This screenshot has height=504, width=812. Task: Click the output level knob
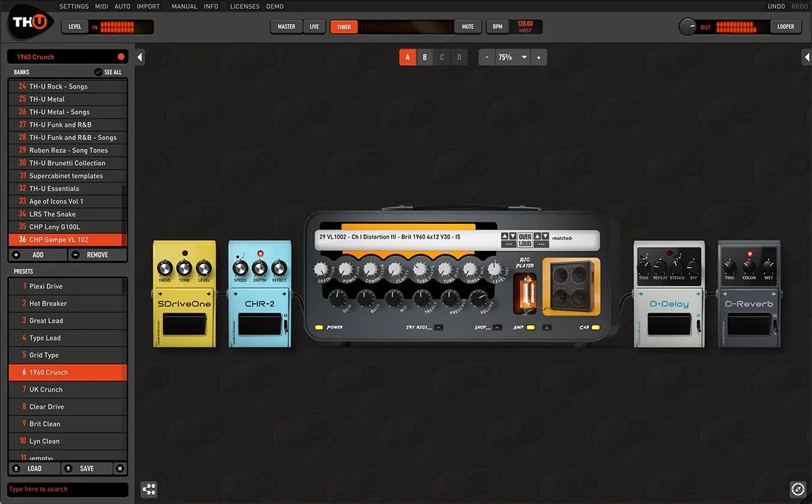pos(688,27)
